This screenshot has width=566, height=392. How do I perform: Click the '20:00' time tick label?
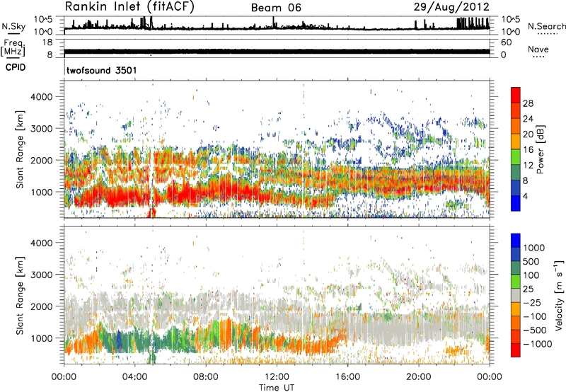418,377
